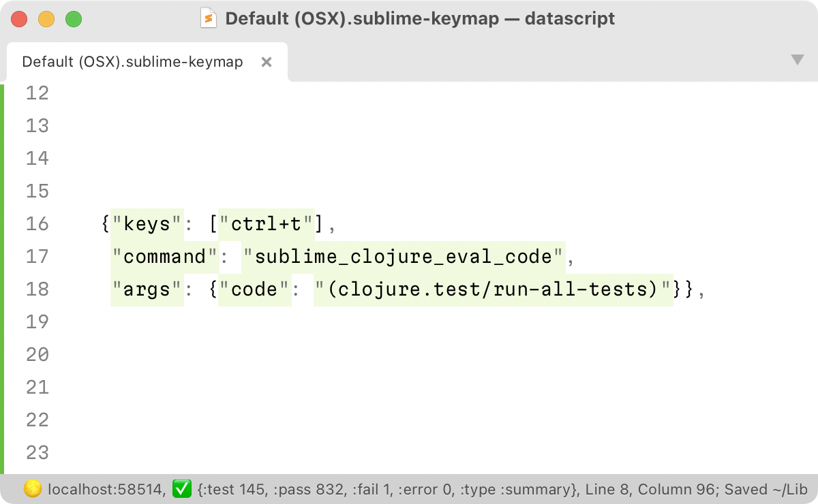The width and height of the screenshot is (818, 504).
Task: Select the Default (OSX).sublime-keymap tab
Action: pos(132,61)
